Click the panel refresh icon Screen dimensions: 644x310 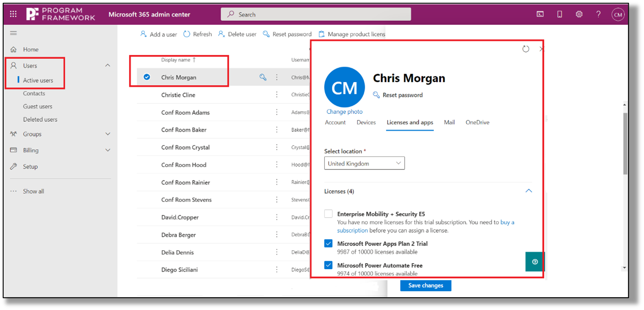[526, 49]
